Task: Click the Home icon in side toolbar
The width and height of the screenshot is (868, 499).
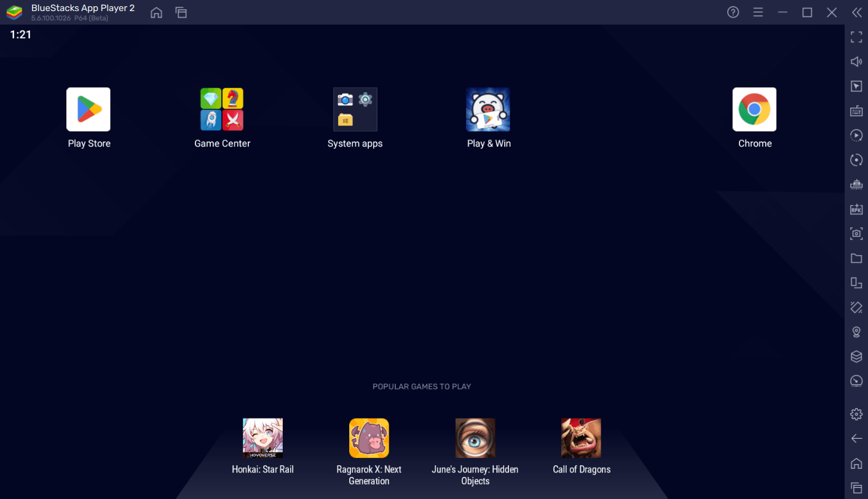Action: point(856,463)
